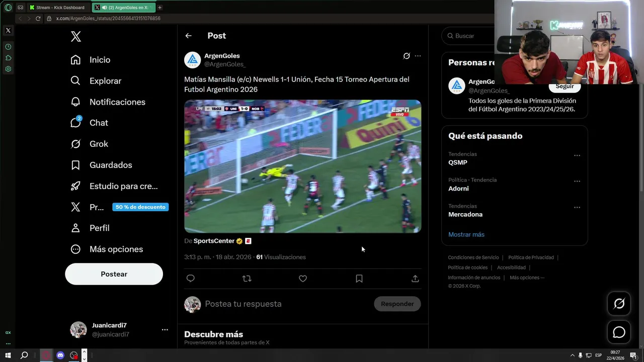Open Explorar in the navigation

tap(96, 81)
